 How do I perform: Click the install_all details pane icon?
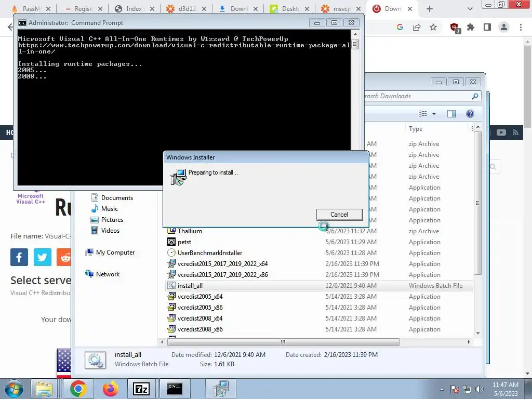tap(96, 361)
